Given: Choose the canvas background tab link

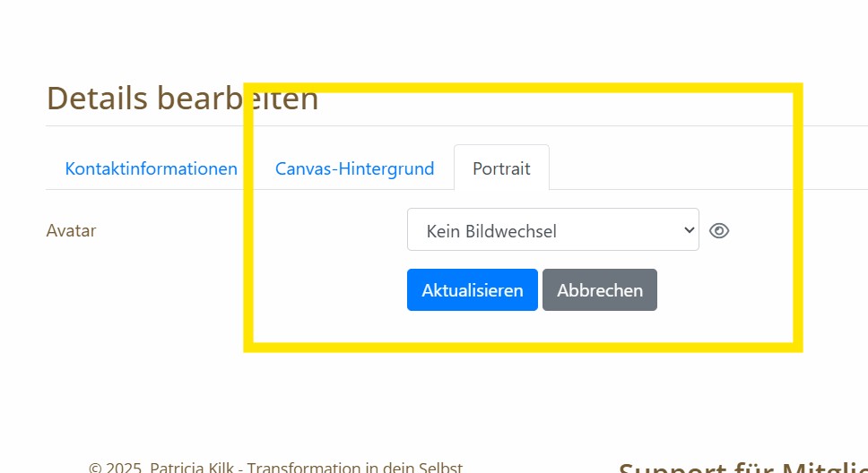Looking at the screenshot, I should pos(354,168).
